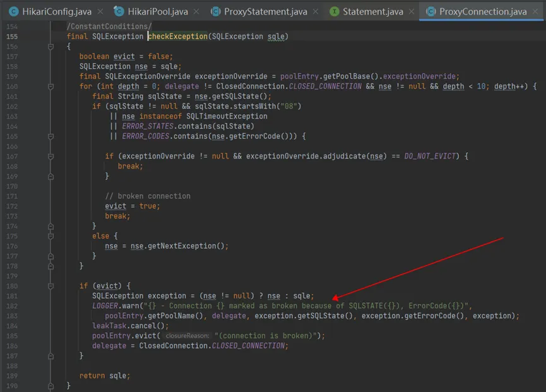The height and width of the screenshot is (392, 546).
Task: Collapse the exceptionOverride if block at line 167
Action: [51, 156]
